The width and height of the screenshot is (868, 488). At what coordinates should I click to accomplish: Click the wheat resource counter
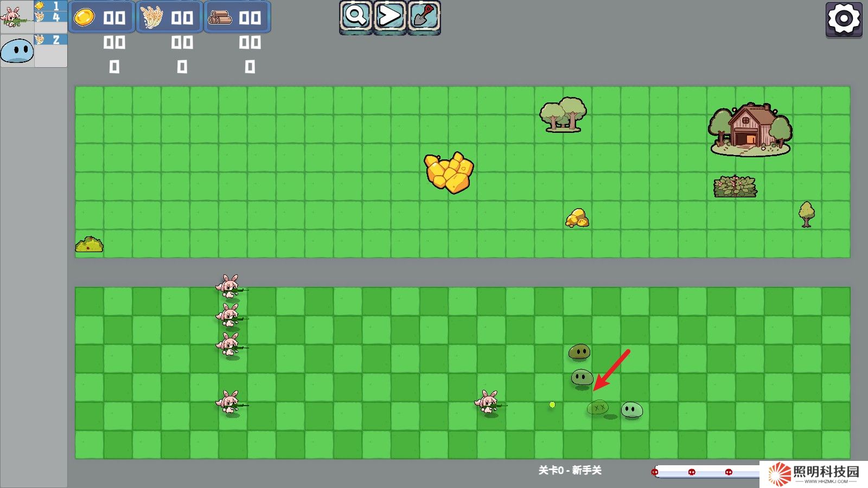point(169,17)
